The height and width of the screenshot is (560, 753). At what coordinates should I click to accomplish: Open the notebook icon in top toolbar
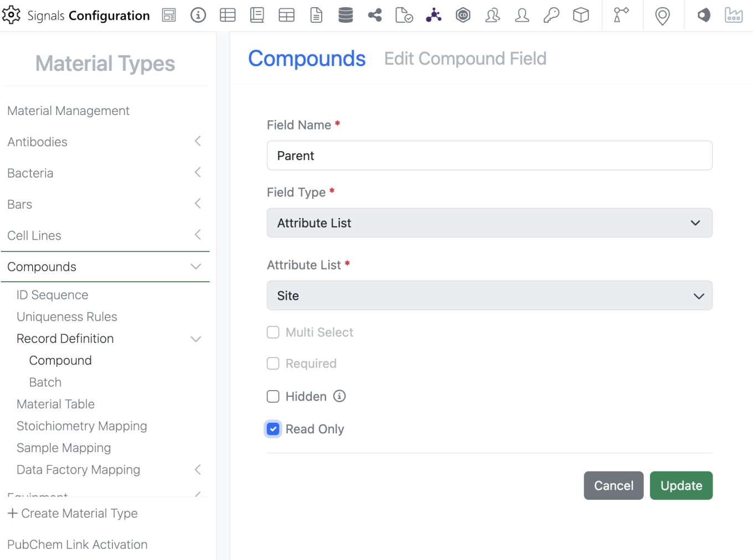257,15
